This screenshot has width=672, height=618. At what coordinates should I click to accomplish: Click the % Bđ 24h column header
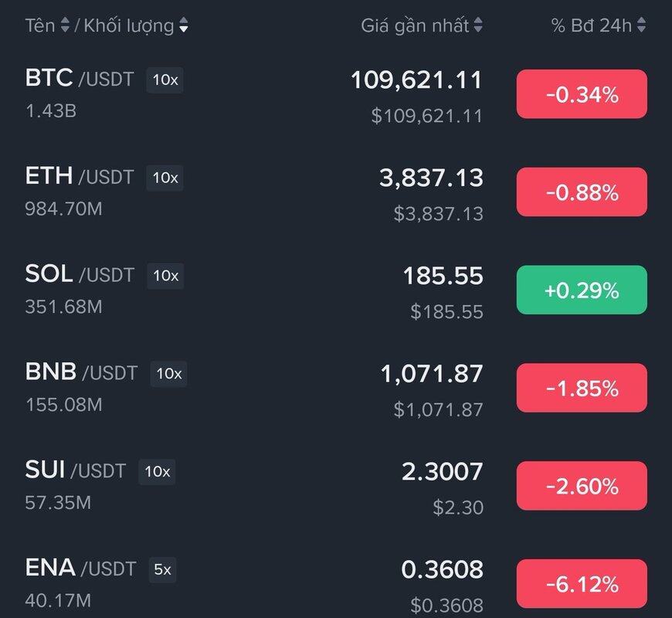click(591, 25)
